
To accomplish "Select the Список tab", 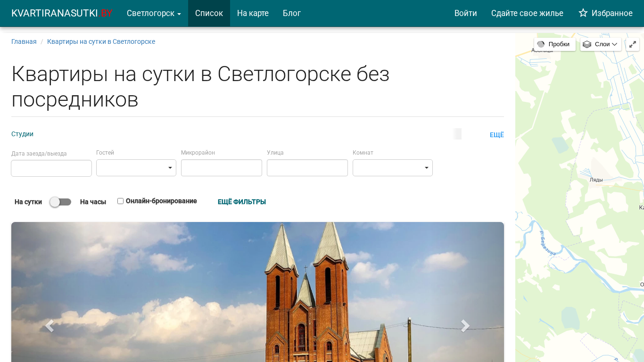I will 209,13.
